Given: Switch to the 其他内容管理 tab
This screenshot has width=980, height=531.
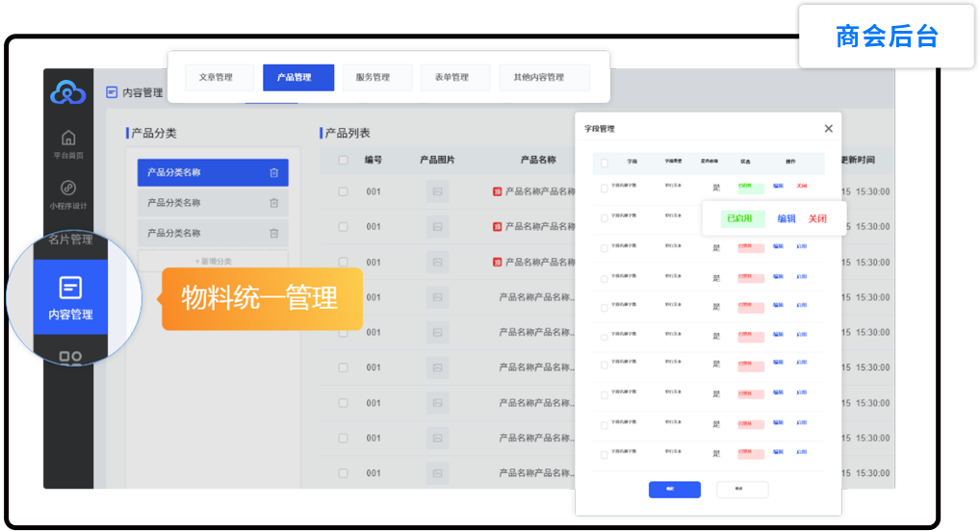Looking at the screenshot, I should 544,78.
